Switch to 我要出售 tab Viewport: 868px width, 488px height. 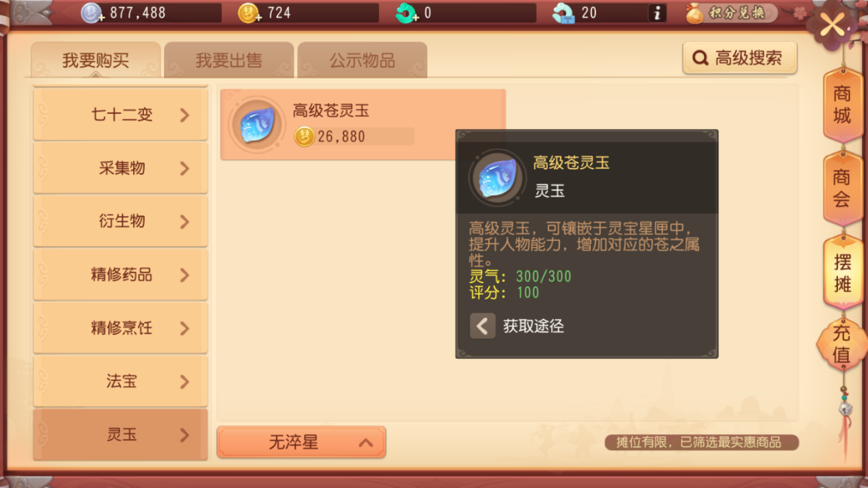coord(229,60)
